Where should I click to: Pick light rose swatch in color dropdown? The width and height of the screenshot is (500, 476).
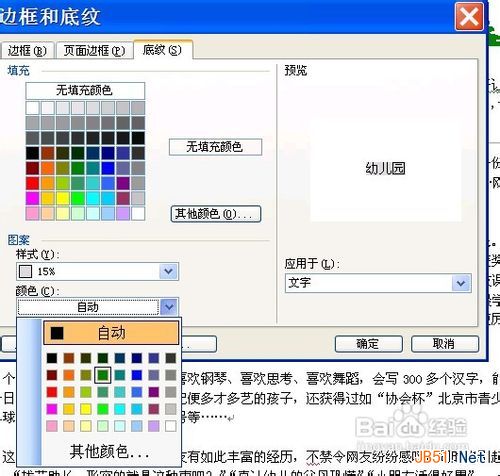pyautogui.click(x=52, y=426)
